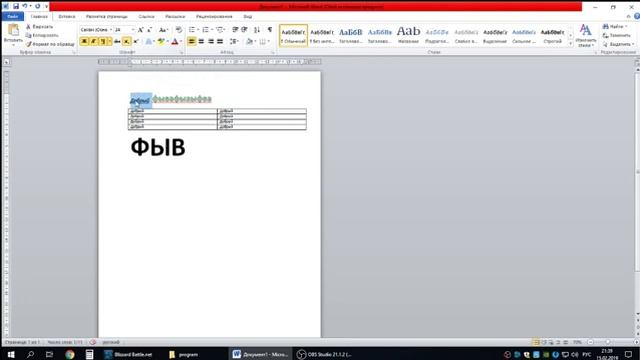Open the Find (Найти) dropdown arrow
Viewport: 640px width, 360px height.
click(x=626, y=27)
